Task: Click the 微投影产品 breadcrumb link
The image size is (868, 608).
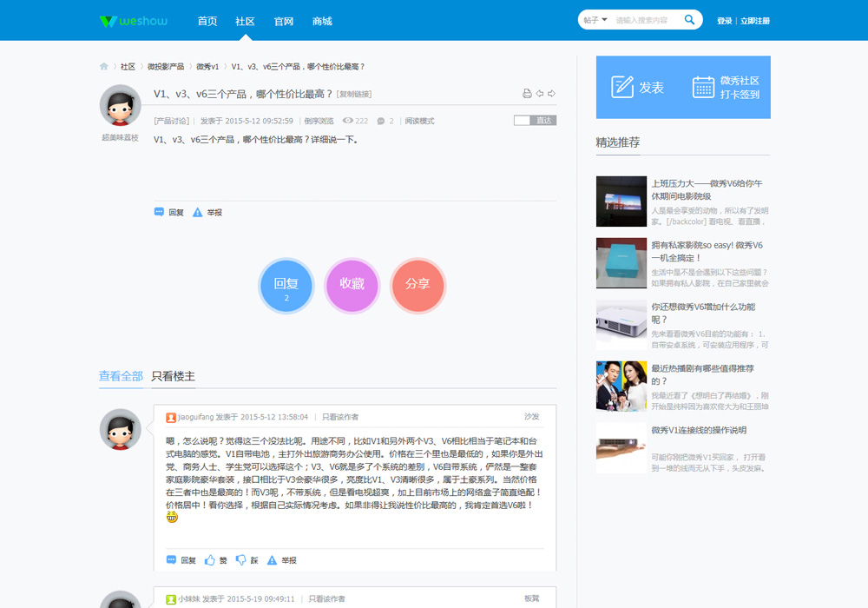Action: [x=166, y=67]
